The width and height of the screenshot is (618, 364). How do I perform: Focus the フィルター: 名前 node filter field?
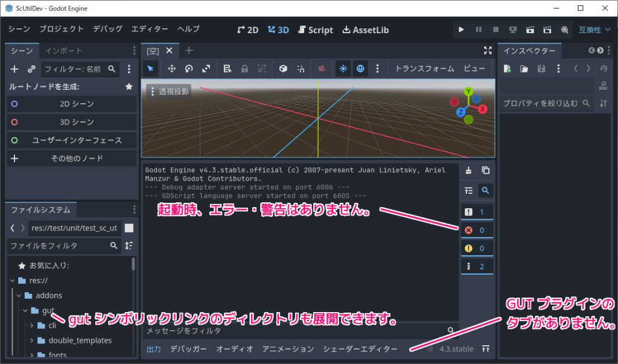[80, 69]
